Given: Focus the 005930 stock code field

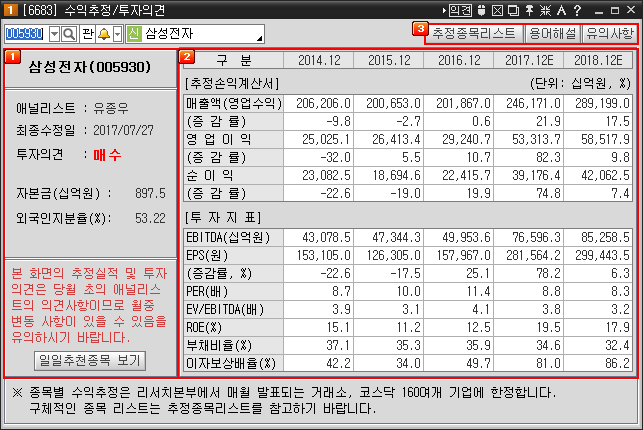Looking at the screenshot, I should [25, 34].
